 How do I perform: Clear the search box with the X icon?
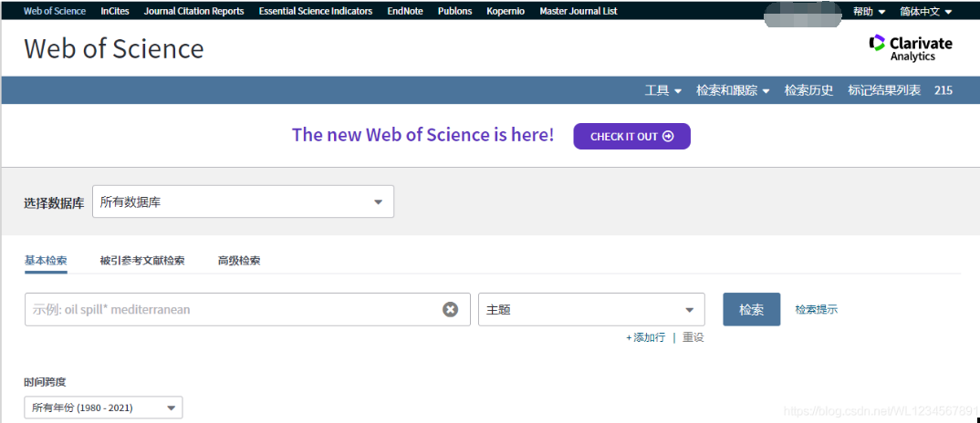tap(450, 309)
